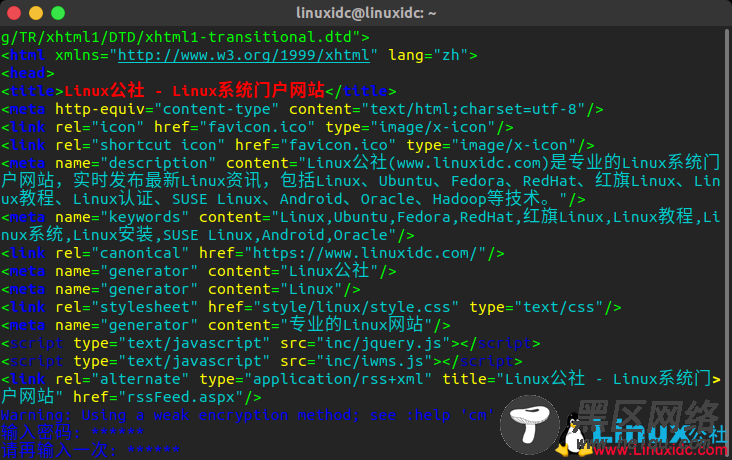Click the green maximize window button
Viewport: 732px width, 460px height.
(58, 13)
